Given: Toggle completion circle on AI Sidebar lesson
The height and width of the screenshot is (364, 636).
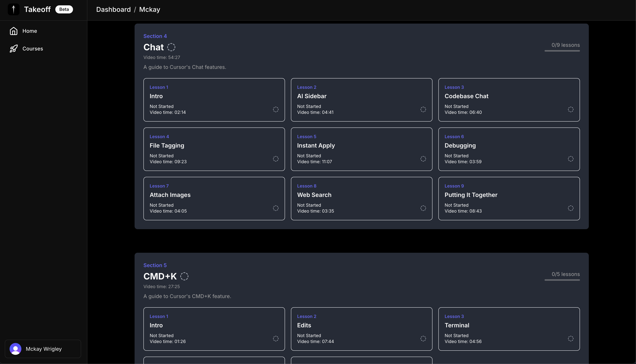Looking at the screenshot, I should pos(423,109).
